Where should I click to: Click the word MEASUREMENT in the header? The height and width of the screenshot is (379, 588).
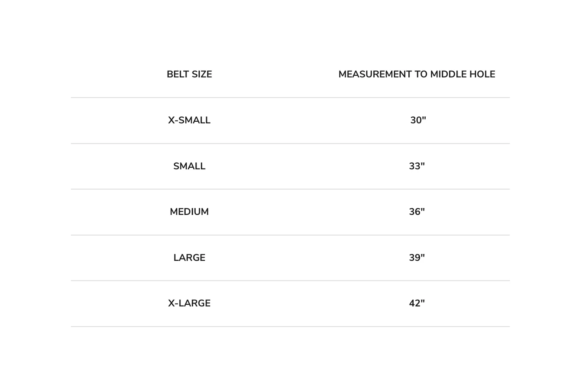tap(375, 74)
